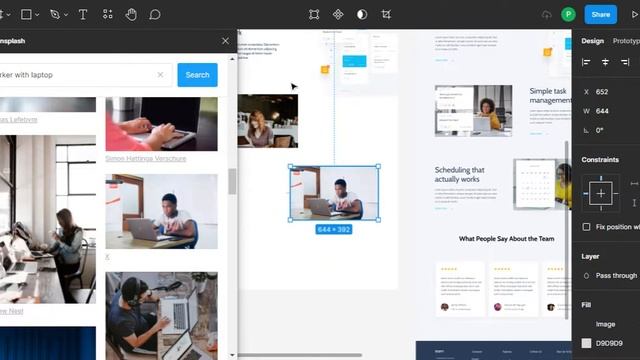640x360 pixels.
Task: Click Simple task management heading
Action: 550,96
